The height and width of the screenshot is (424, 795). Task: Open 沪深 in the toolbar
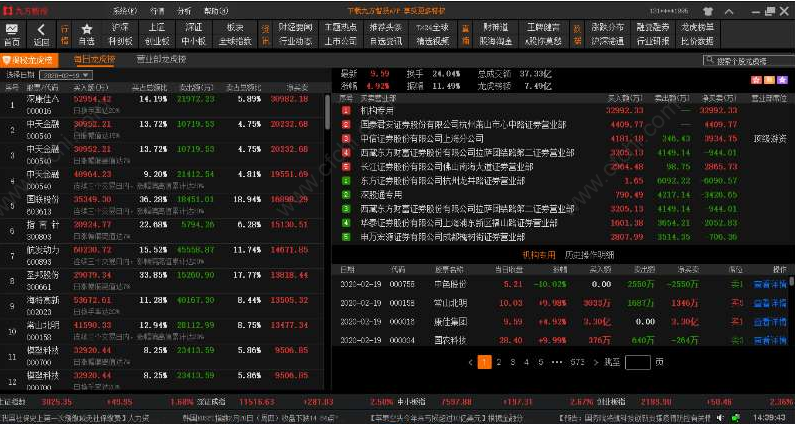121,27
